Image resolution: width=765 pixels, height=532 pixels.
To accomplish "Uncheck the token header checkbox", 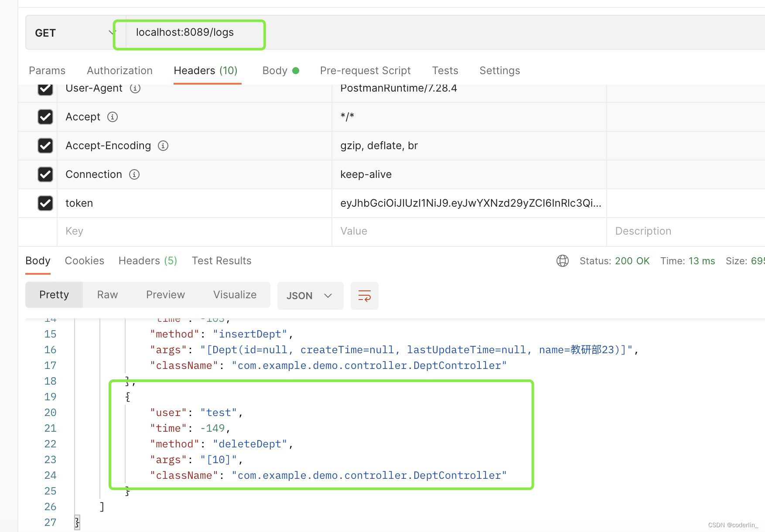I will (x=45, y=203).
